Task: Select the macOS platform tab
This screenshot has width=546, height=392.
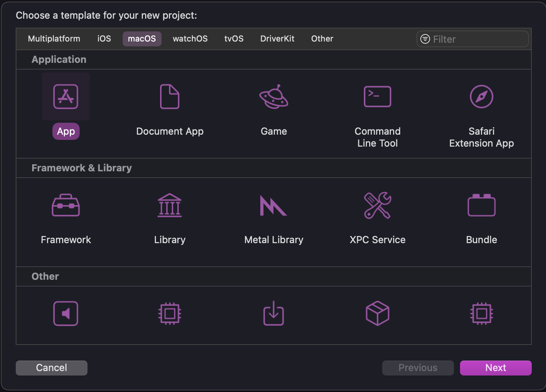Action: tap(142, 39)
